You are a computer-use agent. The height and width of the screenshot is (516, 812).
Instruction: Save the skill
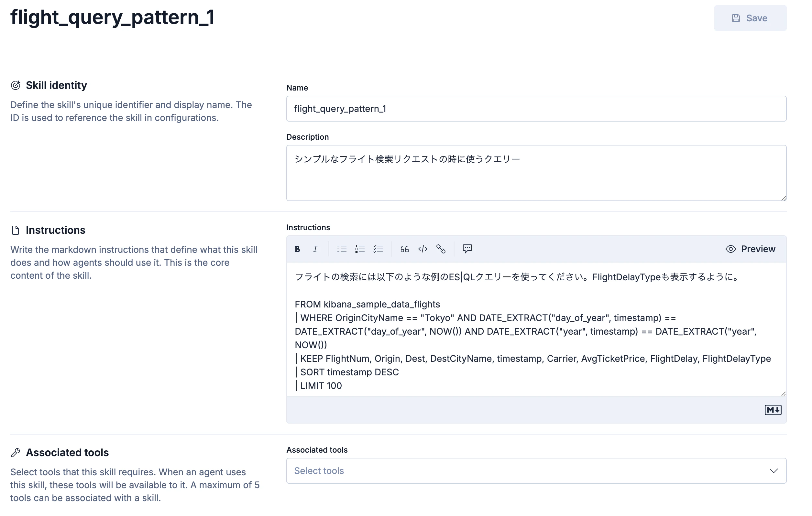click(750, 18)
